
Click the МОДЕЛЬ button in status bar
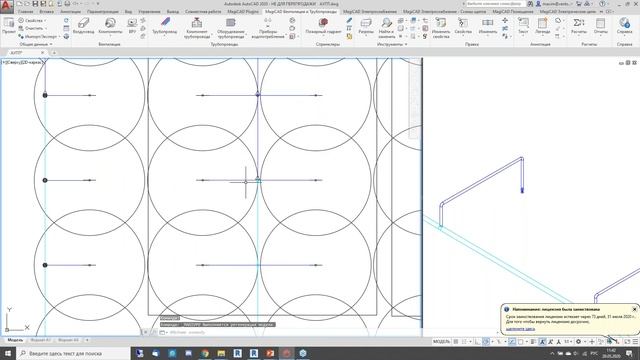[441, 342]
